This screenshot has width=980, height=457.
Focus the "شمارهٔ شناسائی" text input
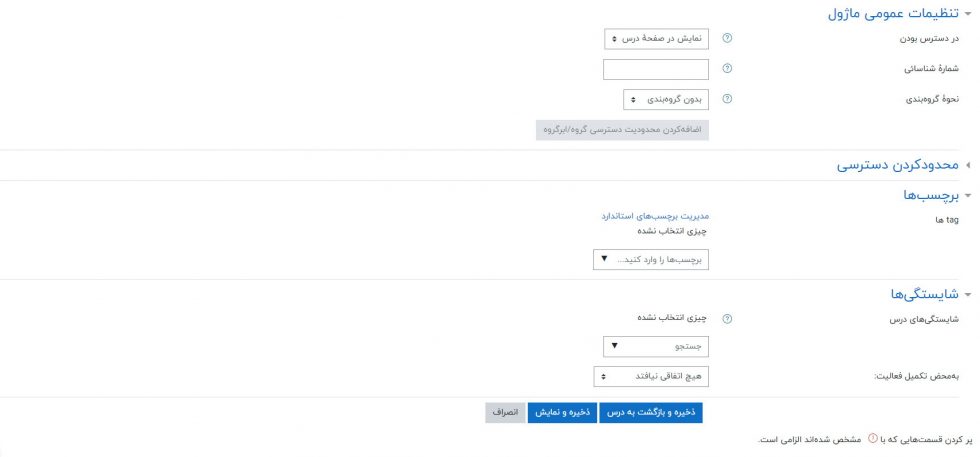point(656,69)
